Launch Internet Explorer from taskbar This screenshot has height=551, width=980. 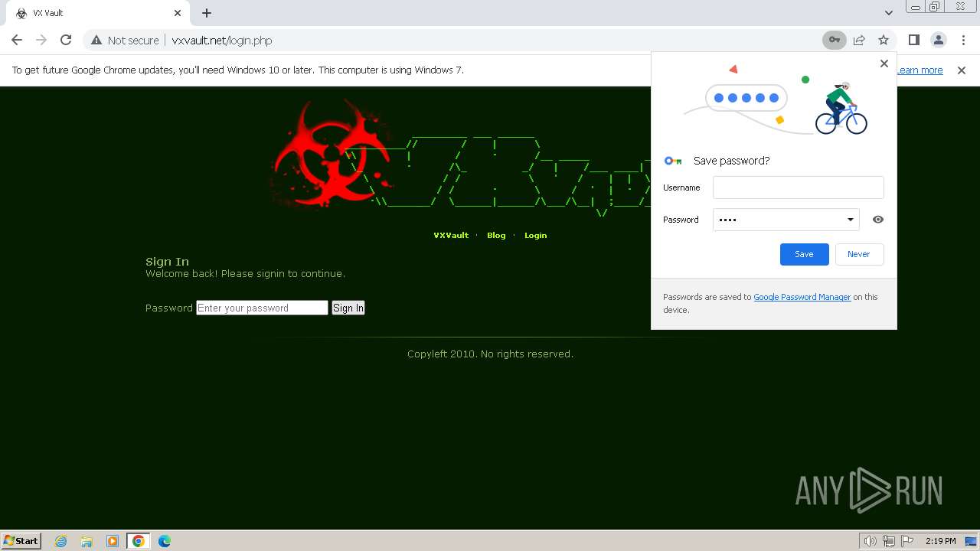60,541
